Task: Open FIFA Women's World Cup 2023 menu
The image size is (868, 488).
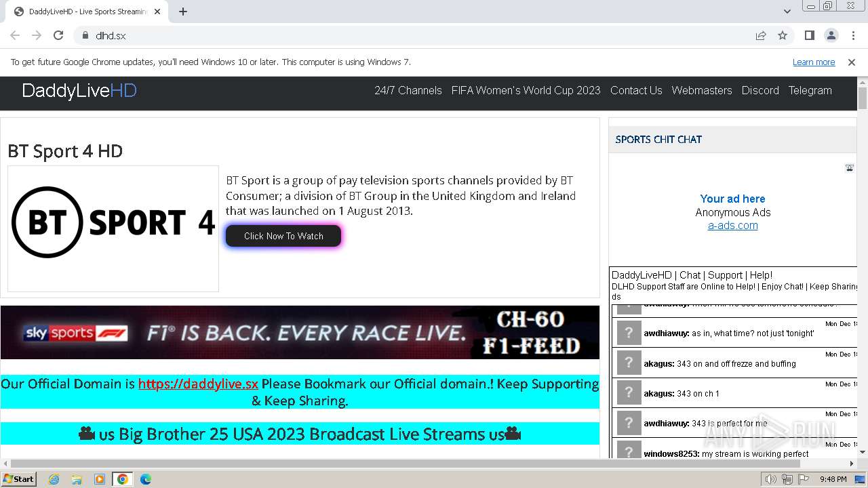Action: [526, 90]
